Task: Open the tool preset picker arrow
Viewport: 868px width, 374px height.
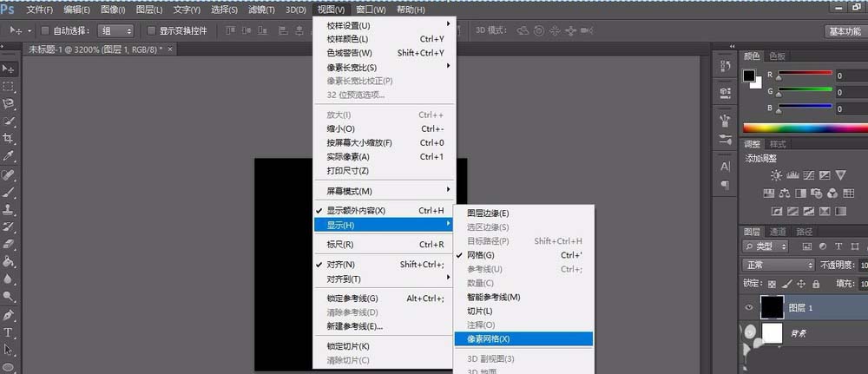Action: [x=30, y=31]
